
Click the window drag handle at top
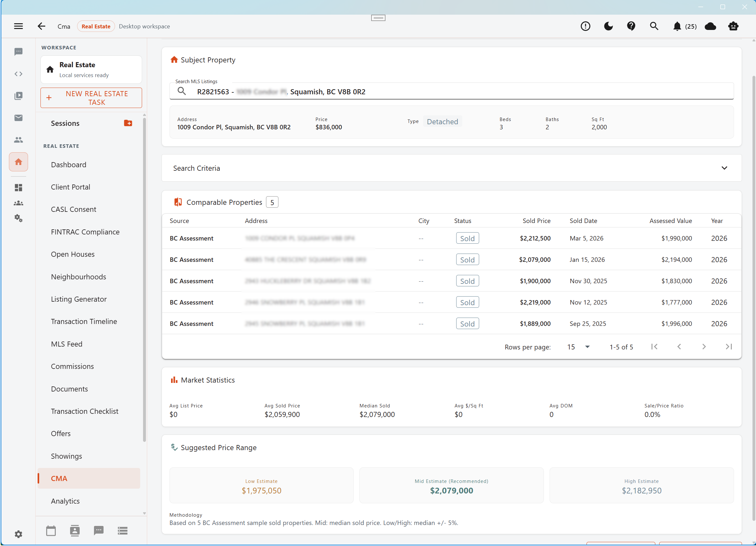378,18
